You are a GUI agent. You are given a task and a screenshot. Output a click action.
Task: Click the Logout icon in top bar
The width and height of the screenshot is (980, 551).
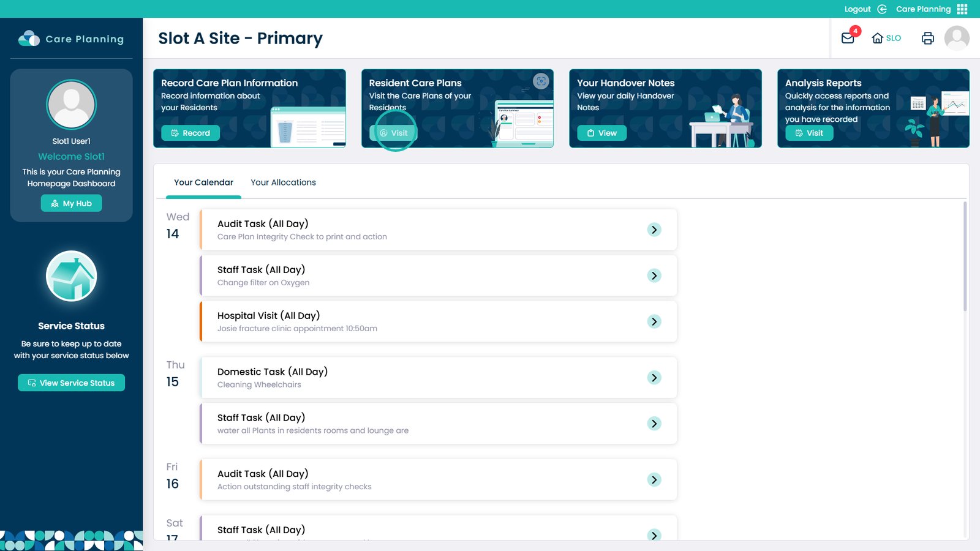(x=882, y=9)
